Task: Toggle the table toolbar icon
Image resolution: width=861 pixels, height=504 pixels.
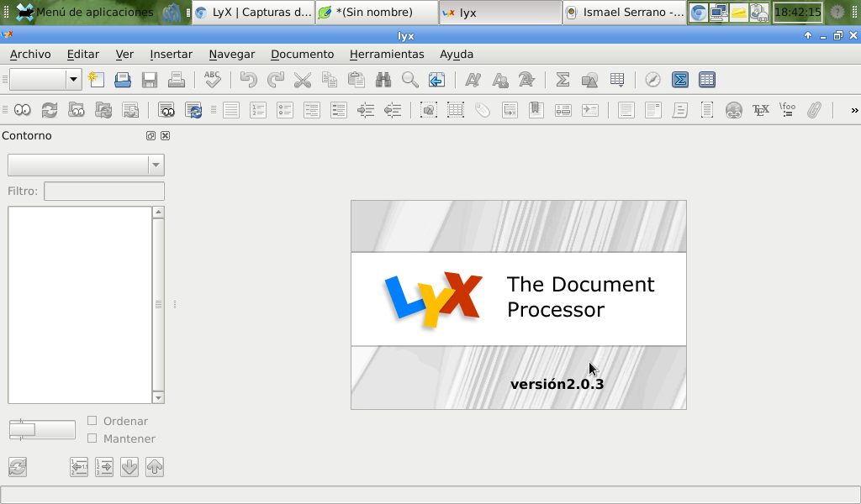Action: [x=707, y=80]
